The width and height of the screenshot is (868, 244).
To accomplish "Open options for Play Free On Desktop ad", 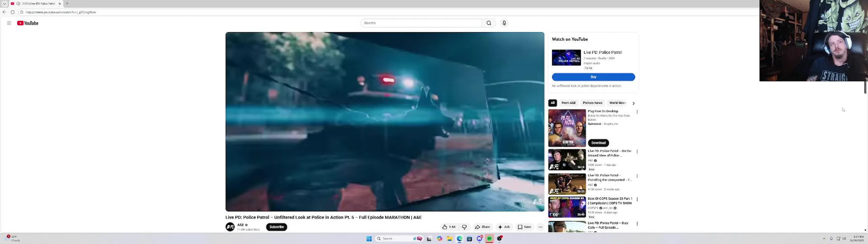I will (637, 112).
